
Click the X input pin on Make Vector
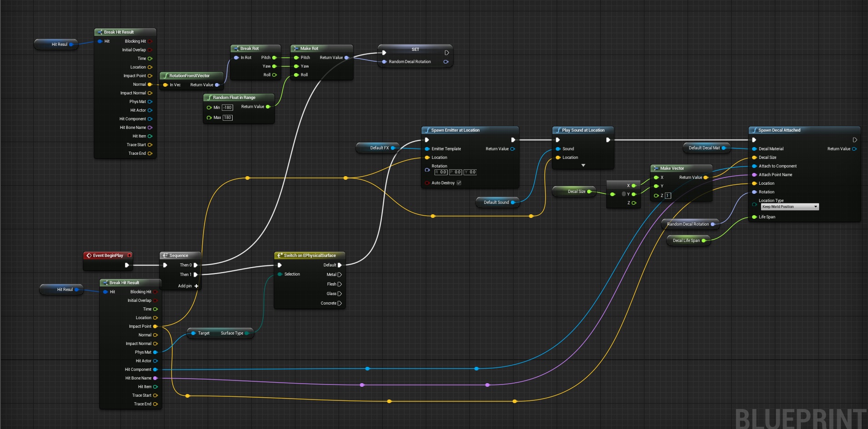[656, 178]
